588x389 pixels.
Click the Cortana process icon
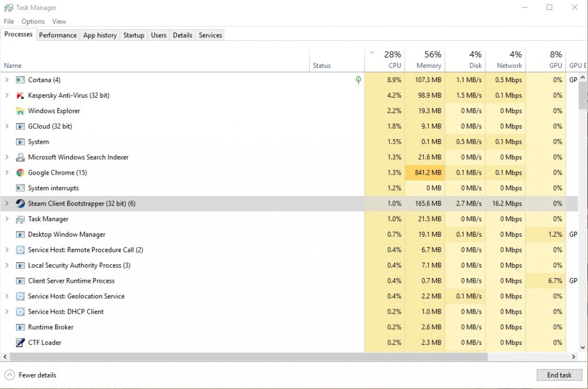tap(20, 80)
